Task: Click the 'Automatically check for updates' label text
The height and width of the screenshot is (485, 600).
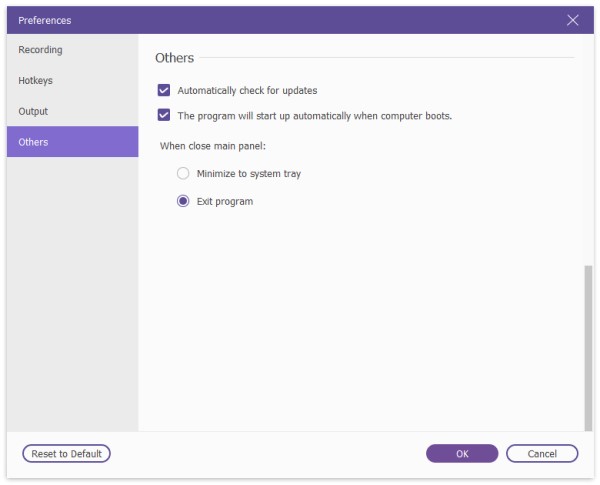Action: click(247, 90)
